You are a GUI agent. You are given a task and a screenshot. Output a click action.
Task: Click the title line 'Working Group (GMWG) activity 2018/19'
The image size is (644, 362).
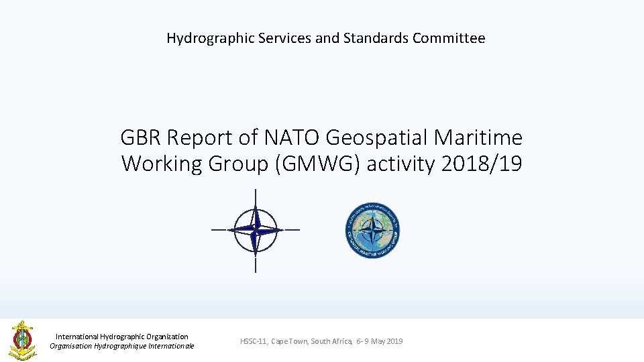click(321, 164)
